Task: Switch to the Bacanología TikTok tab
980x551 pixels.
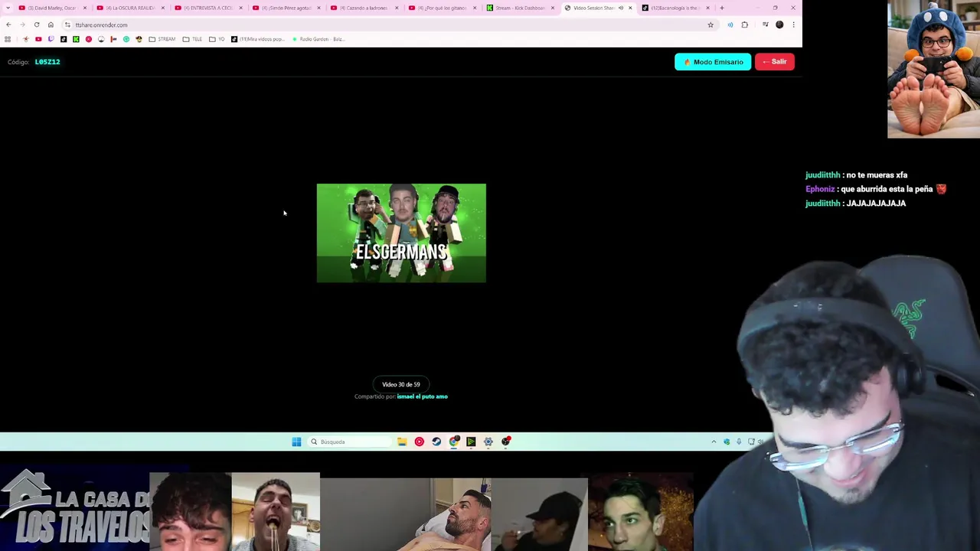Action: 675,8
